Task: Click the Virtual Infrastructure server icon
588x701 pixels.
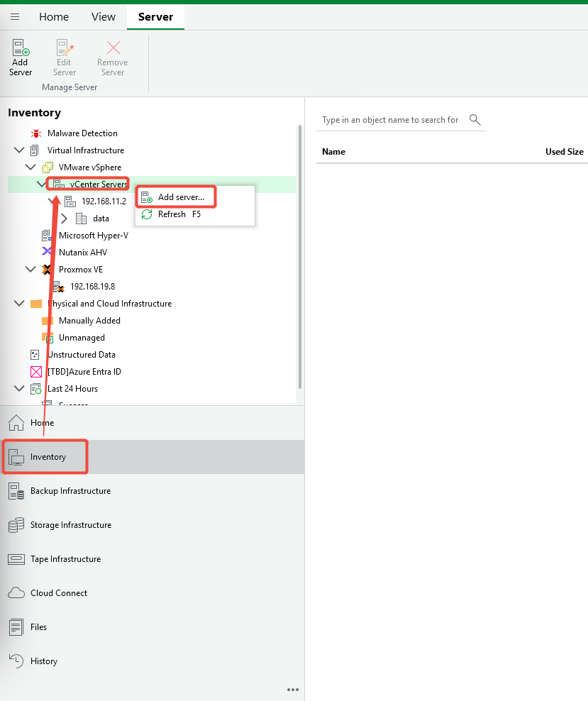Action: click(x=35, y=150)
